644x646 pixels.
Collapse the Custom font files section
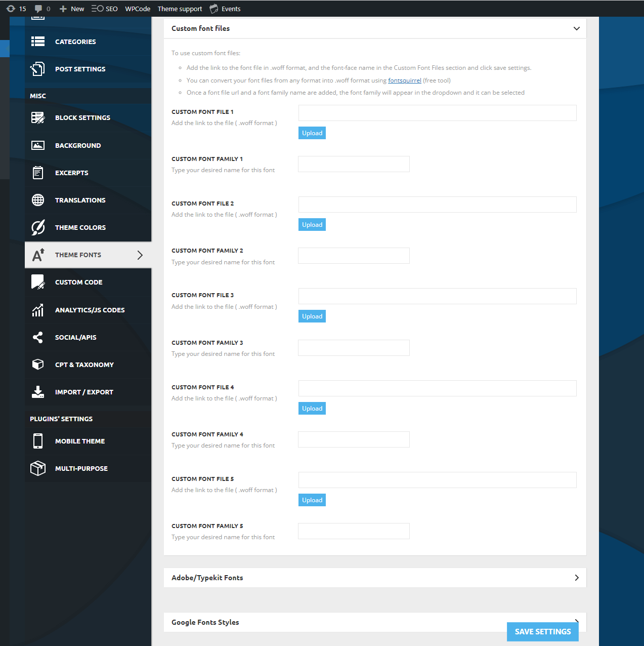point(576,28)
